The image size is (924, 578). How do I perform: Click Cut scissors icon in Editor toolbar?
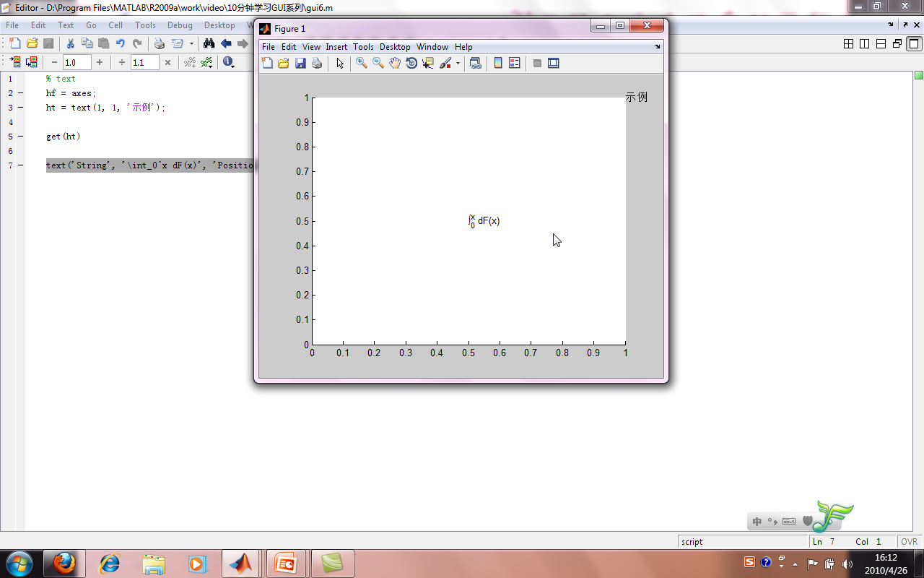[x=70, y=44]
